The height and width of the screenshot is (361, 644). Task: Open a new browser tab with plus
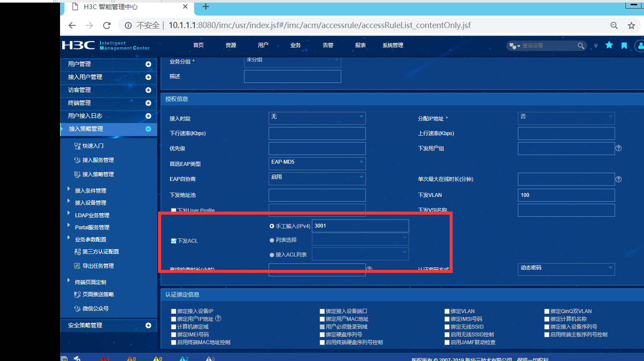(206, 6)
